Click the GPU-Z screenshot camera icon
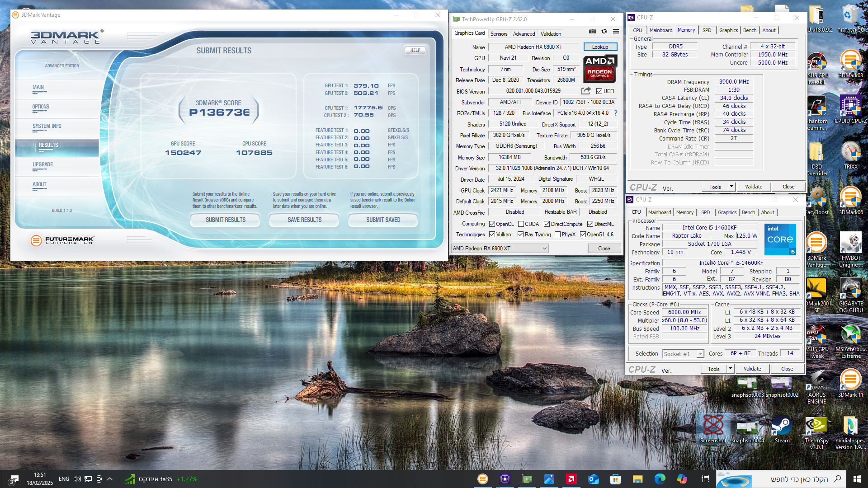The height and width of the screenshot is (488, 868). click(x=592, y=32)
